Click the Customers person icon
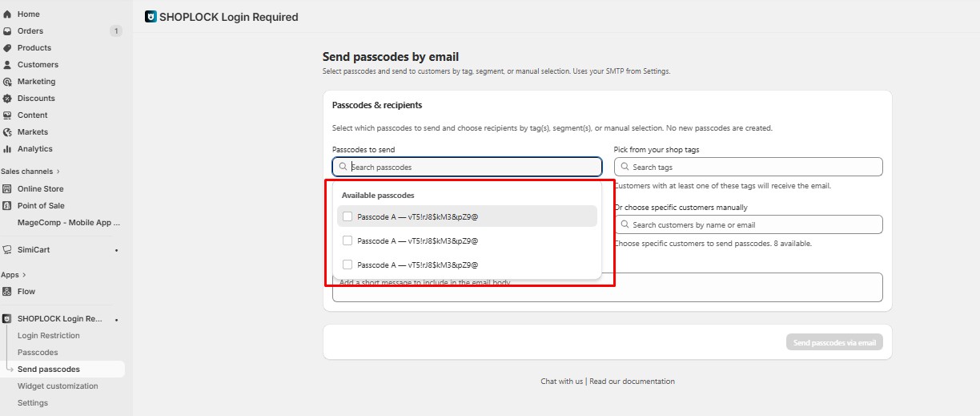Viewport: 980px width, 416px height. click(7, 65)
